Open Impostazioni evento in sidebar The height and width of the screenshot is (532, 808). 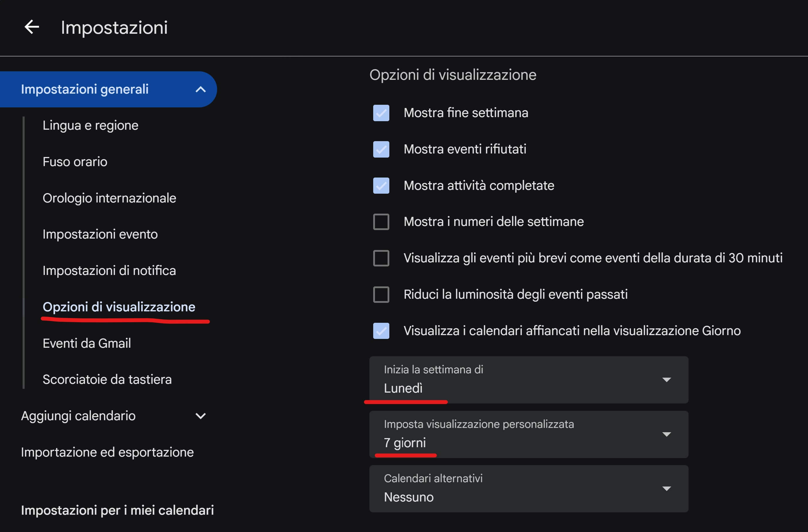coord(100,234)
